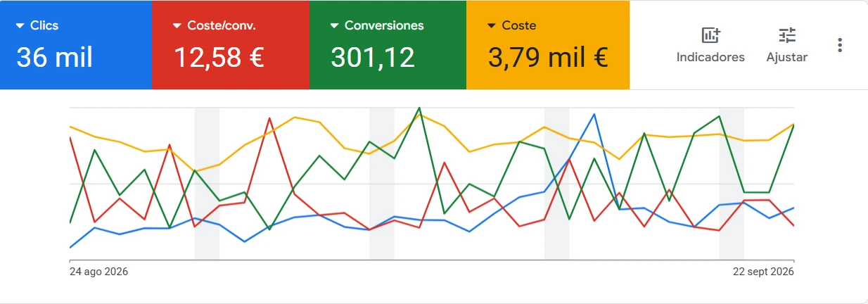
Task: Open the Coste metric dropdown arrow
Action: (492, 26)
